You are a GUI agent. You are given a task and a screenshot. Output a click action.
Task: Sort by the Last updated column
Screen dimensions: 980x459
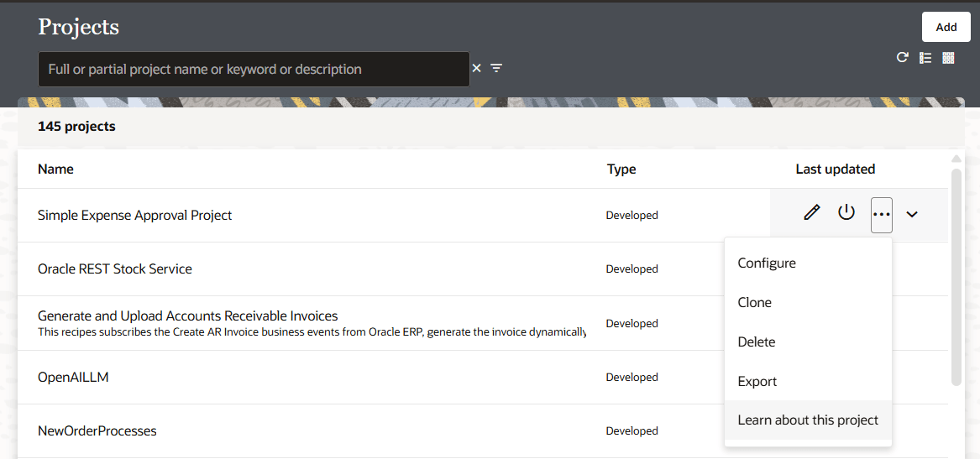coord(835,169)
